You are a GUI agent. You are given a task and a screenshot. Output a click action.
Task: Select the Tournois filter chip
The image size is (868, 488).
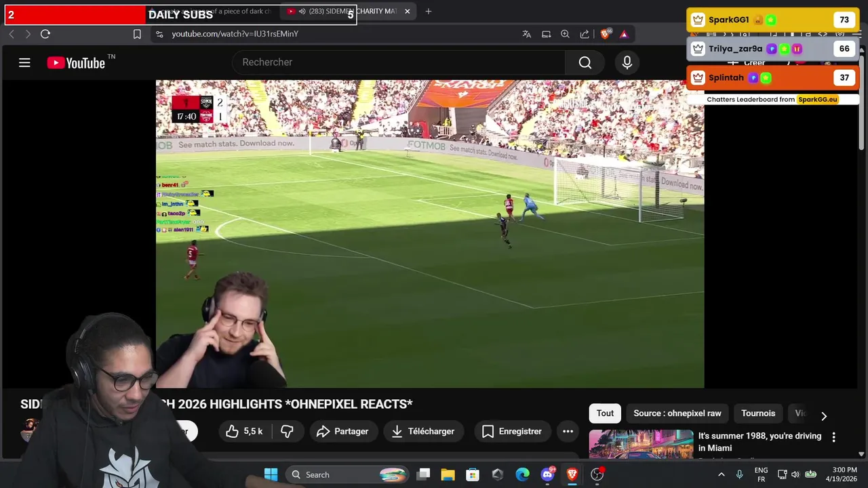758,413
